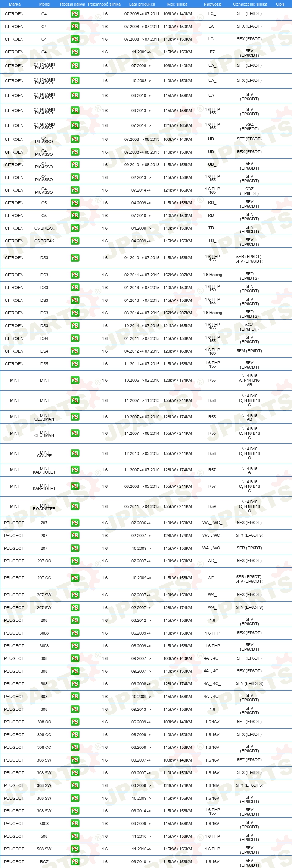
Task: Click the fuel icon in the Peugeot 308 SW 03.2014 row
Action: [x=75, y=811]
